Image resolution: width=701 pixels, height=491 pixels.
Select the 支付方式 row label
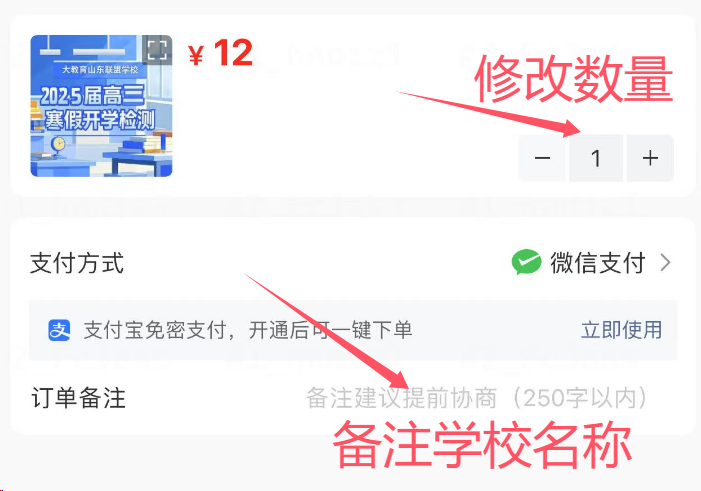[x=77, y=262]
